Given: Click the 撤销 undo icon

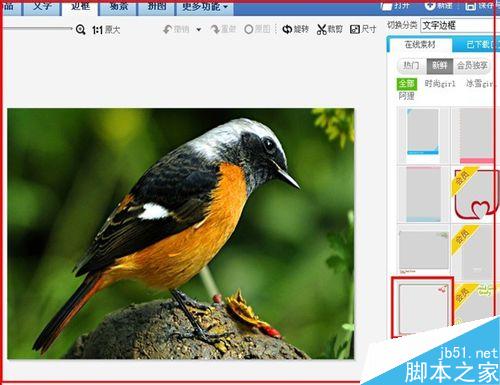Looking at the screenshot, I should click(168, 30).
